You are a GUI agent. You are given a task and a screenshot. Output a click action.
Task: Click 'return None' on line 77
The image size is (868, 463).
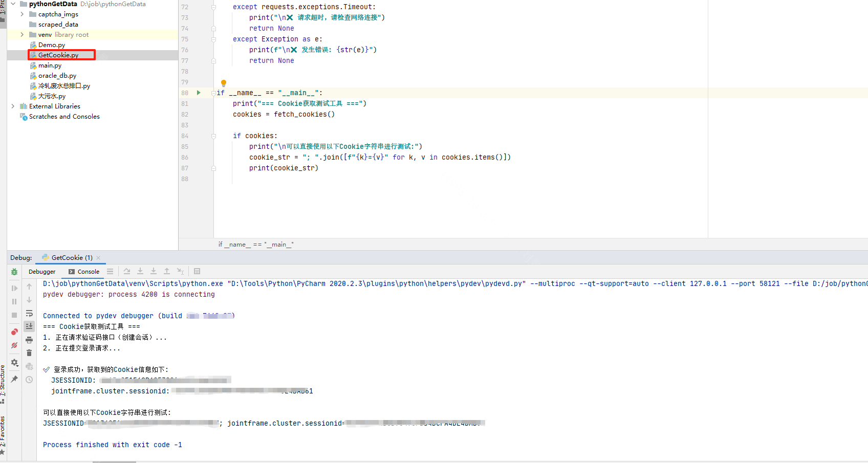point(272,60)
